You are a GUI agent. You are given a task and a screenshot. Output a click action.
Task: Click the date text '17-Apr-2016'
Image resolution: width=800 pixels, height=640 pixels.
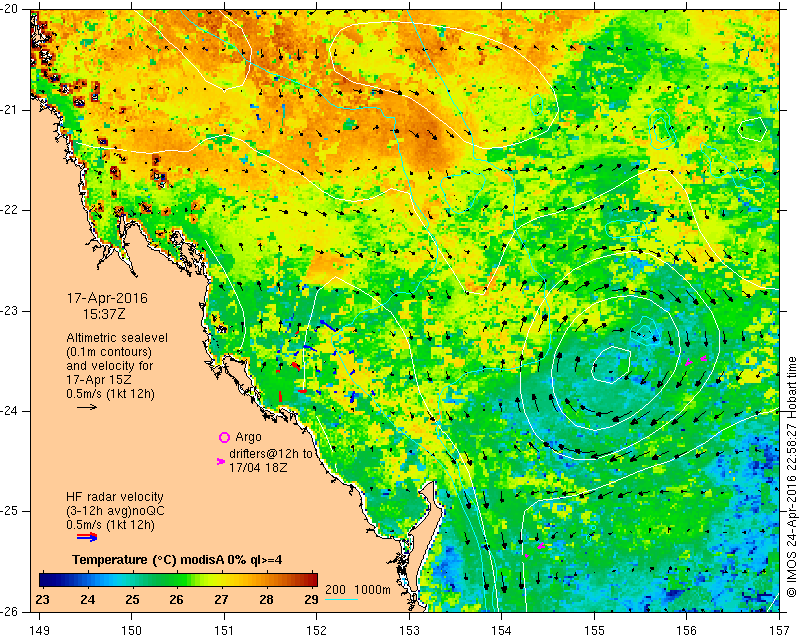(x=107, y=298)
